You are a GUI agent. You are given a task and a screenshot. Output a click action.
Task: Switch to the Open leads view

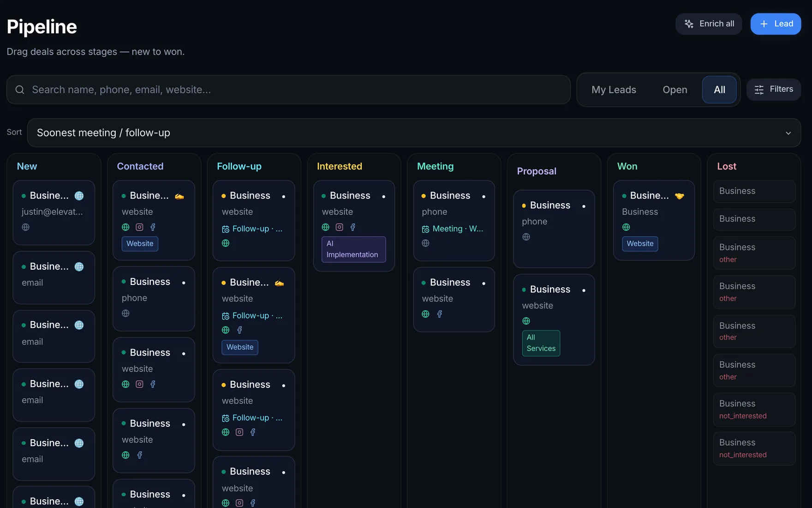(675, 90)
